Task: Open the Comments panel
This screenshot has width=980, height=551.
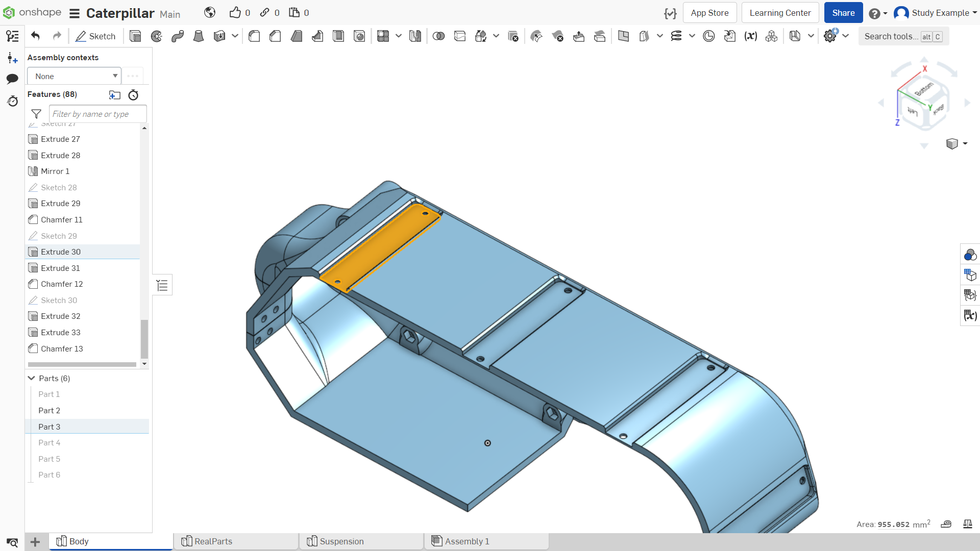Action: (12, 79)
